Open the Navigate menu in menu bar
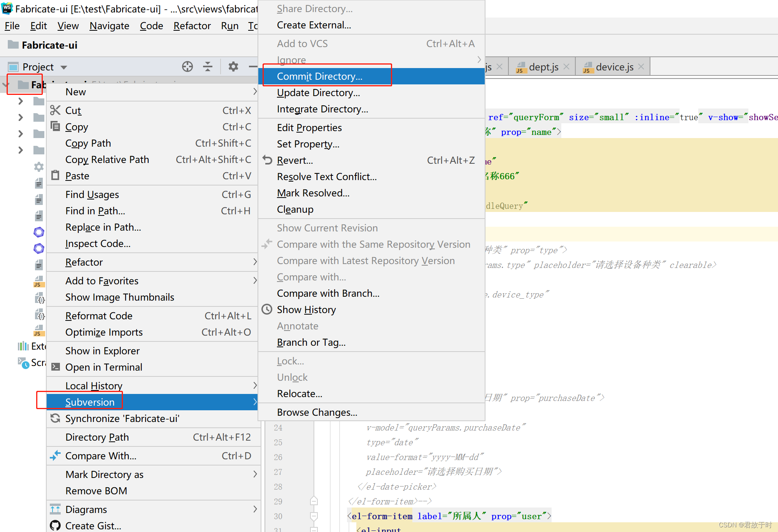This screenshot has width=778, height=532. coord(109,26)
